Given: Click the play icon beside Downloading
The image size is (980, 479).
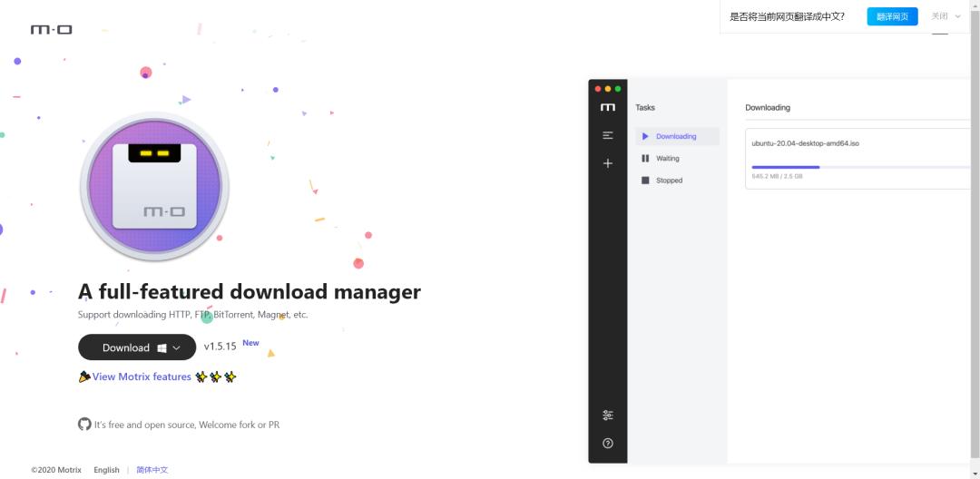Looking at the screenshot, I should pyautogui.click(x=646, y=136).
